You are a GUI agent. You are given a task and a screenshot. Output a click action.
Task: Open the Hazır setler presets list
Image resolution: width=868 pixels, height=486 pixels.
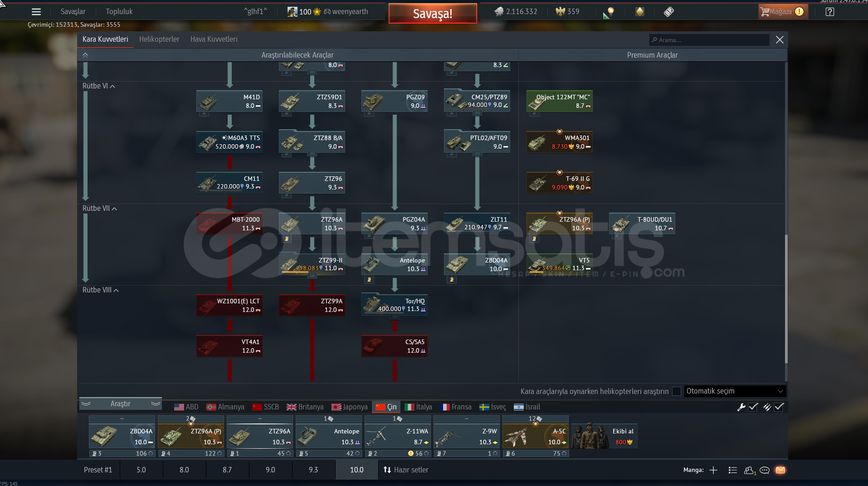pos(406,470)
